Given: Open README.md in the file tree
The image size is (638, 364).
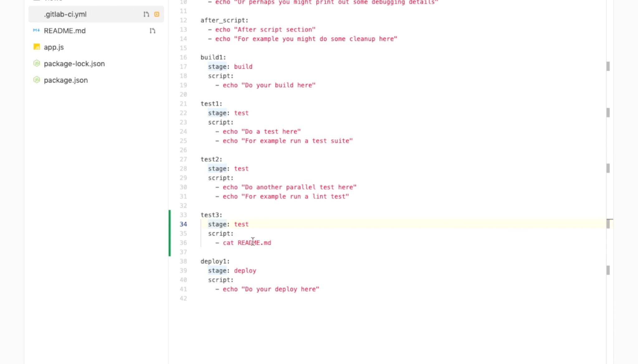Looking at the screenshot, I should (x=64, y=31).
